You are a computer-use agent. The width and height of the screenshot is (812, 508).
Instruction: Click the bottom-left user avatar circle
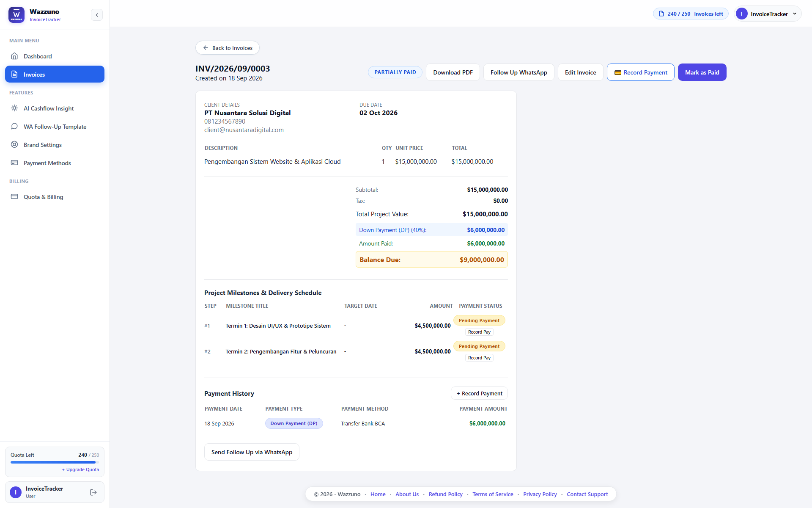pos(16,492)
